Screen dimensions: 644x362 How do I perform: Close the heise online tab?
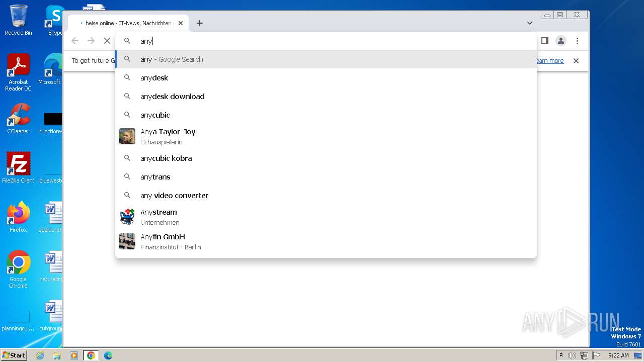click(181, 23)
